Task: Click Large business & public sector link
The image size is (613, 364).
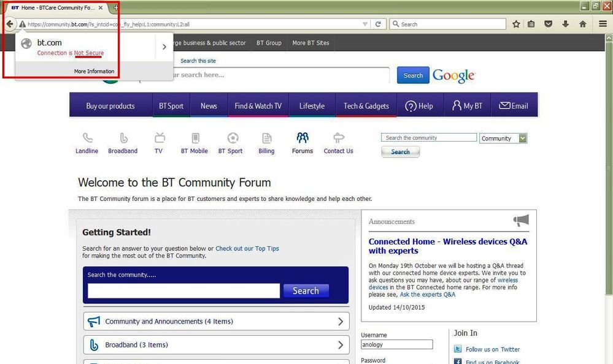Action: [x=209, y=43]
